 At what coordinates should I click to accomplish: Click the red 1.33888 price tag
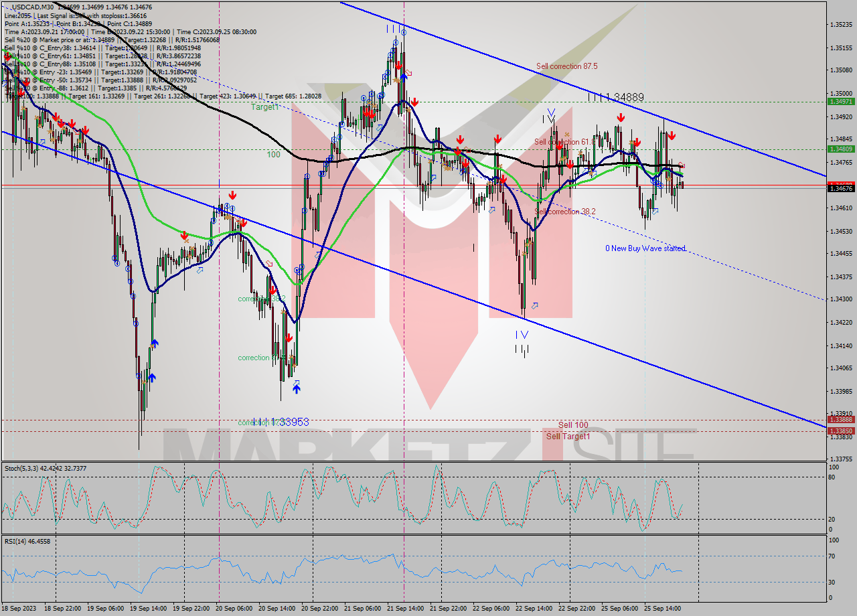tap(840, 420)
